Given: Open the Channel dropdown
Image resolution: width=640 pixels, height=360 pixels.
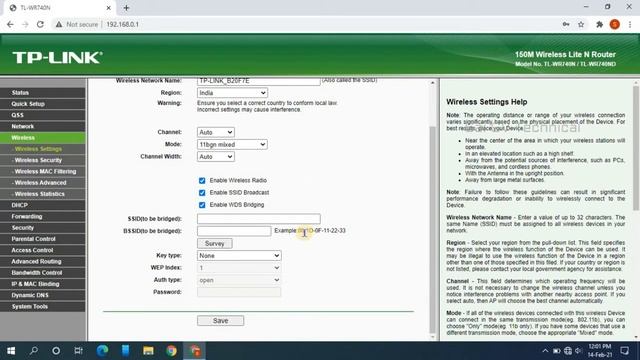Looking at the screenshot, I should pyautogui.click(x=216, y=132).
